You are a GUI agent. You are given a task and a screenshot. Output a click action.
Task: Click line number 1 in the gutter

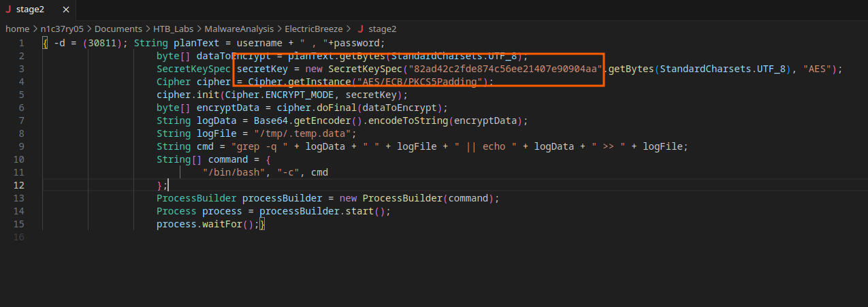coord(21,43)
